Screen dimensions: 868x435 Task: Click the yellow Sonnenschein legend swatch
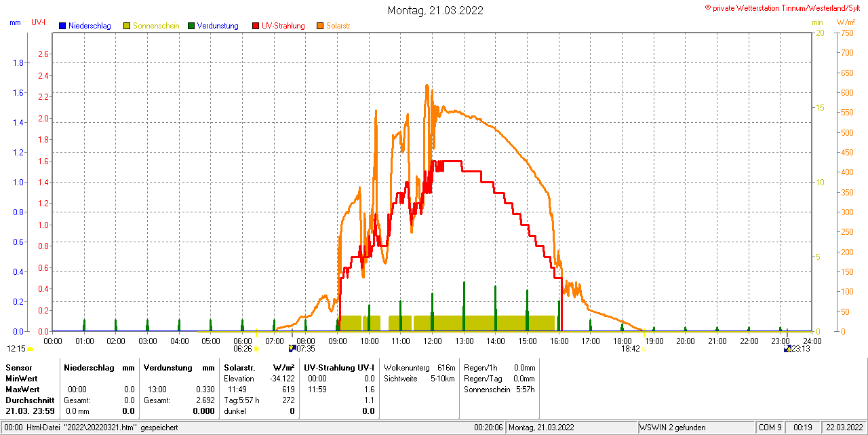[127, 26]
